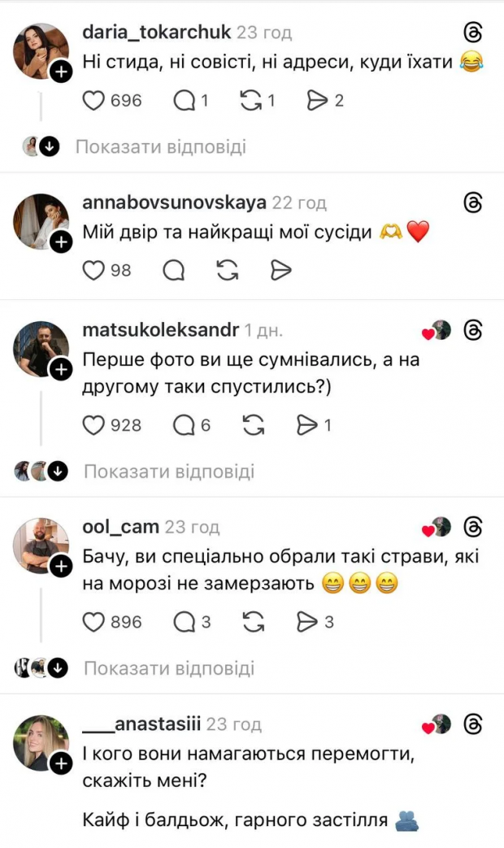Like daria_tokarchuk's comment with 696 likes

[x=95, y=101]
